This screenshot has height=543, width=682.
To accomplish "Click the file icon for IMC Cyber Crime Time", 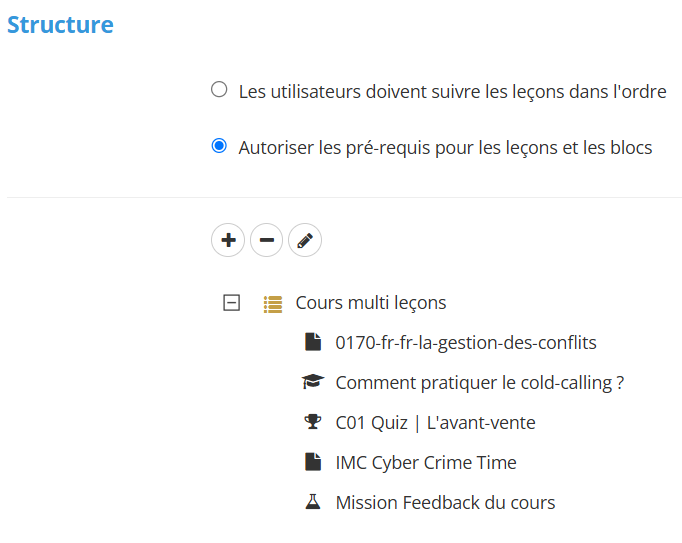I will 313,462.
